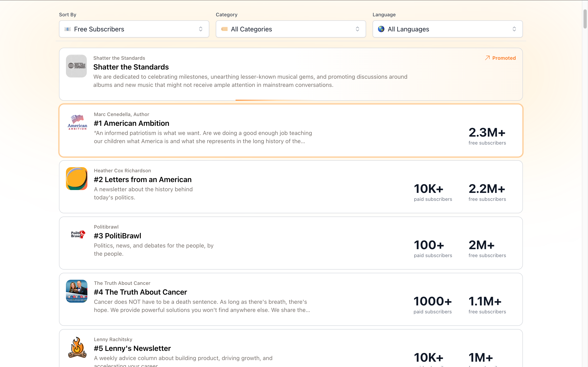Screen dimensions: 588x367
Task: Click the Promoted arrow icon
Action: 487,58
